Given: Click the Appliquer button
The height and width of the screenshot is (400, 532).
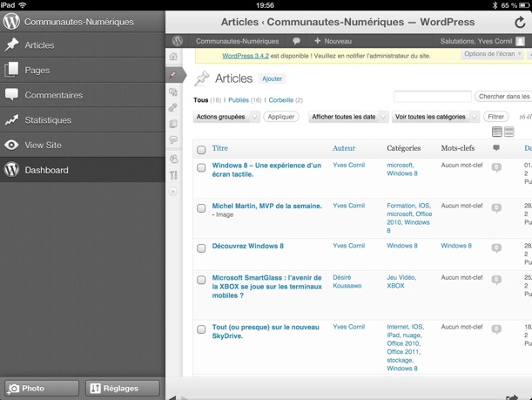Looking at the screenshot, I should pyautogui.click(x=281, y=117).
